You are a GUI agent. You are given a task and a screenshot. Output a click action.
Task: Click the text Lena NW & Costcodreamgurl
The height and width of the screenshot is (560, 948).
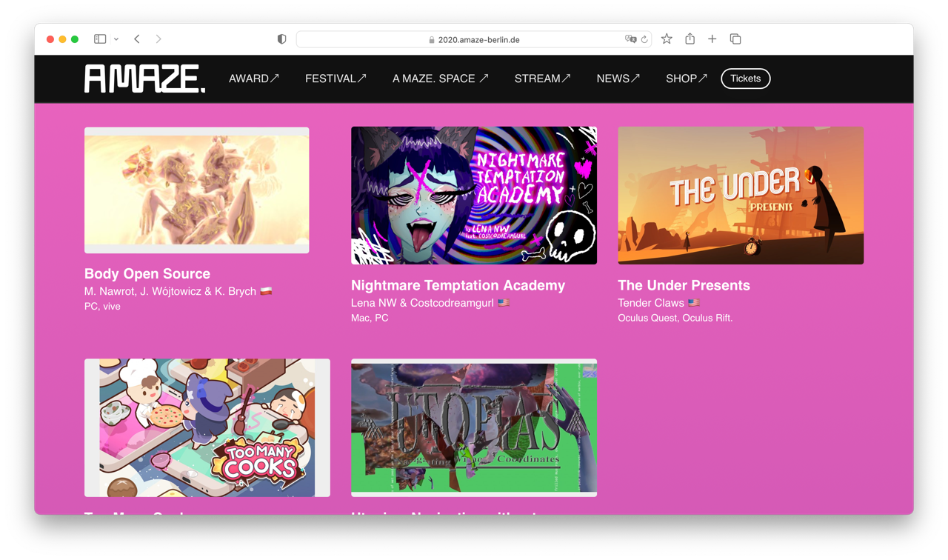(422, 303)
